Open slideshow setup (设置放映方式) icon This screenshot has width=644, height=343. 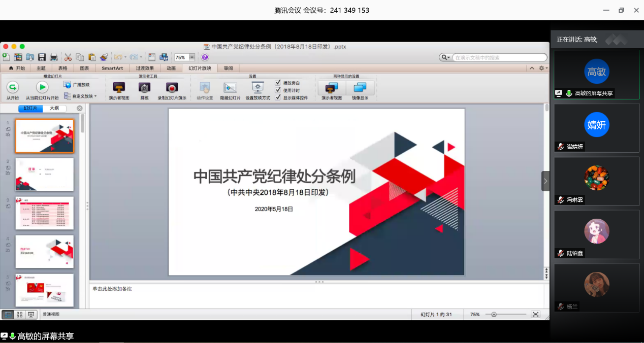257,87
